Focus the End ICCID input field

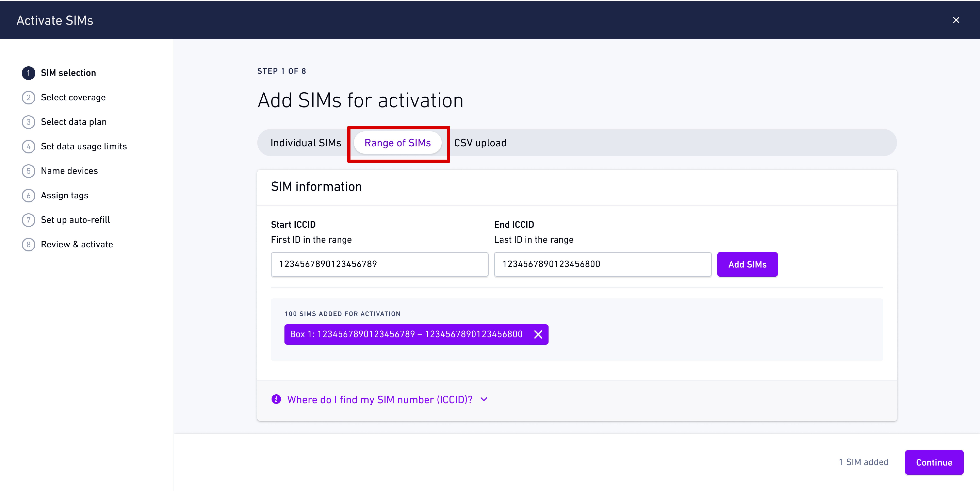602,264
